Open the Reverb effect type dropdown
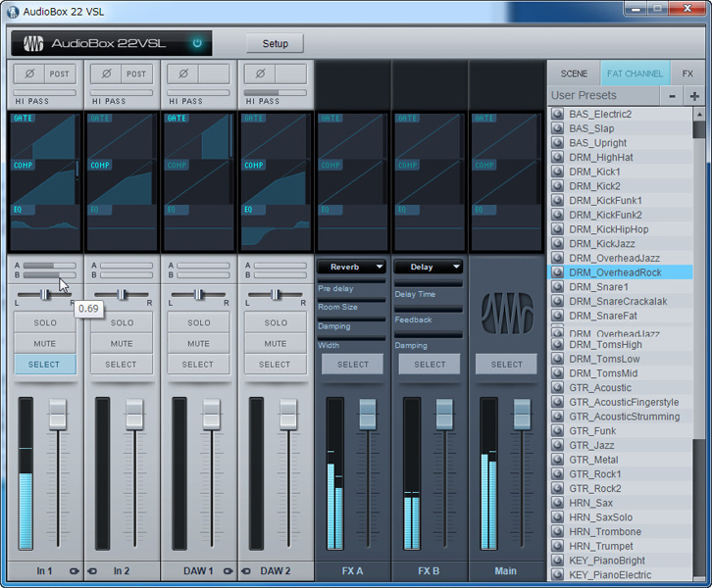The width and height of the screenshot is (712, 588). tap(351, 267)
